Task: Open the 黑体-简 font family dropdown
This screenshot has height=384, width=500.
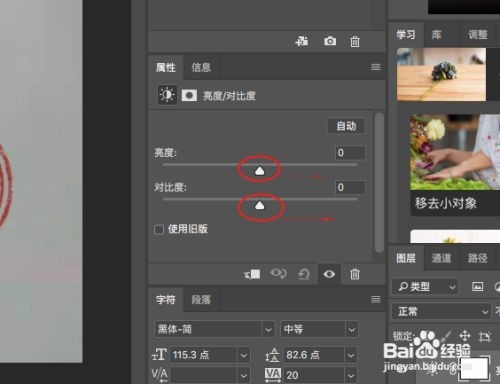Action: 215,329
